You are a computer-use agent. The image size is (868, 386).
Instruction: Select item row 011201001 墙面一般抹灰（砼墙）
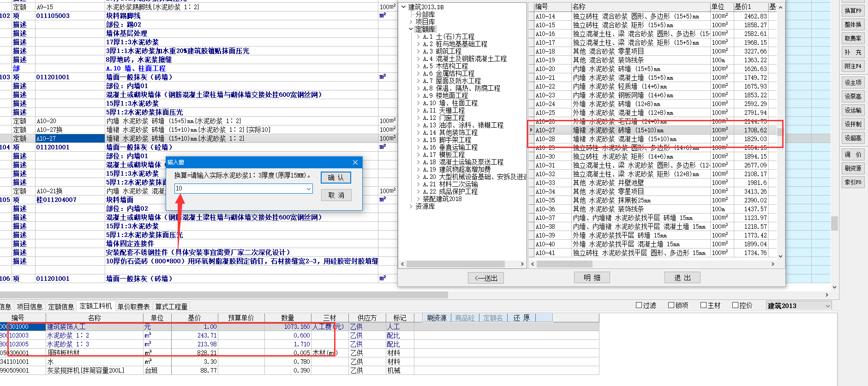click(x=198, y=147)
